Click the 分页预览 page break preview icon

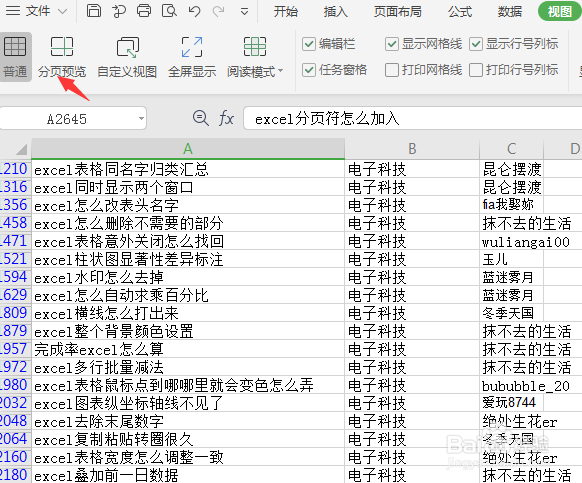(x=62, y=47)
